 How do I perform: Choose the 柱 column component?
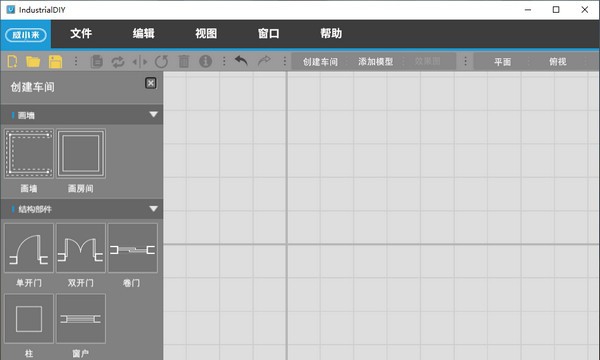(29, 319)
